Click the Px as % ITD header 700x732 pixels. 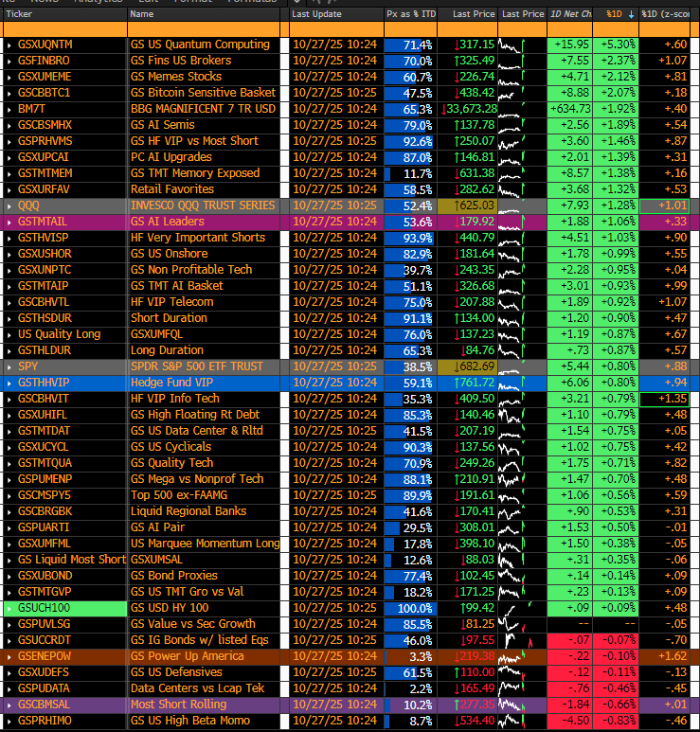pos(410,14)
